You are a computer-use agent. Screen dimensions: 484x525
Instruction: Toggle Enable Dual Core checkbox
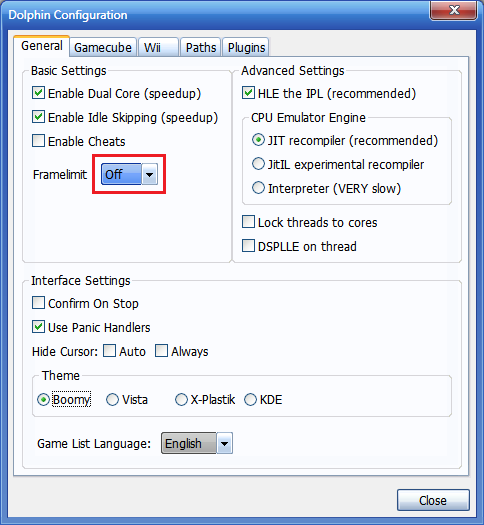click(x=38, y=93)
